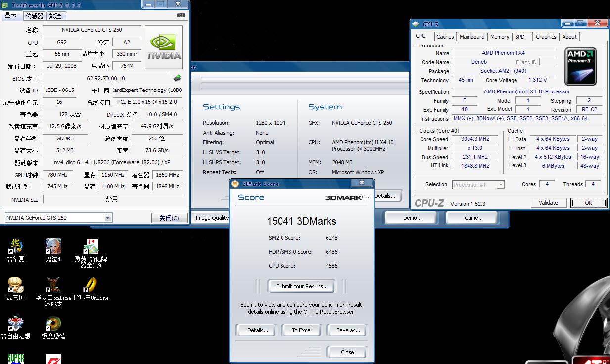The height and width of the screenshot is (364, 610).
Task: Click the Game button in 3DMark06
Action: [473, 218]
